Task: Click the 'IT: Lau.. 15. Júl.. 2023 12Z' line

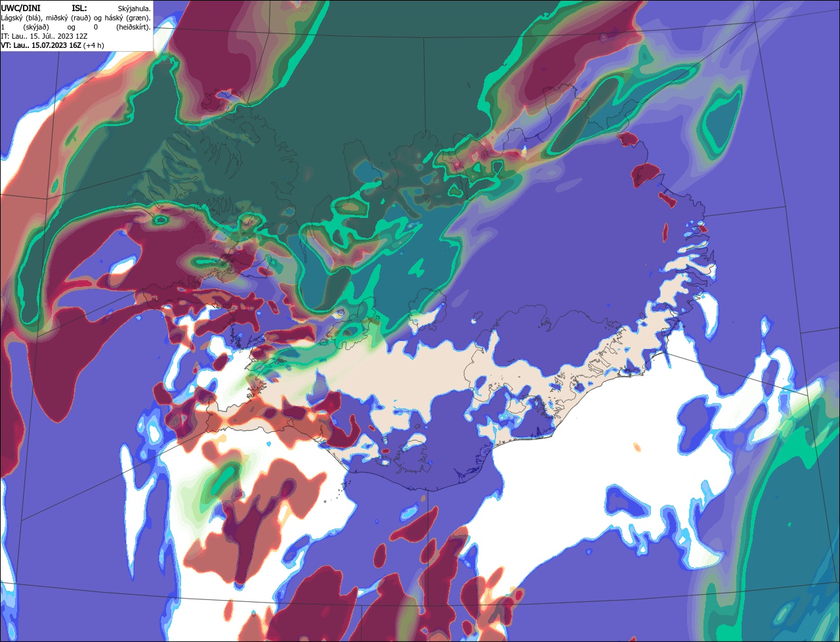Action: [44, 36]
